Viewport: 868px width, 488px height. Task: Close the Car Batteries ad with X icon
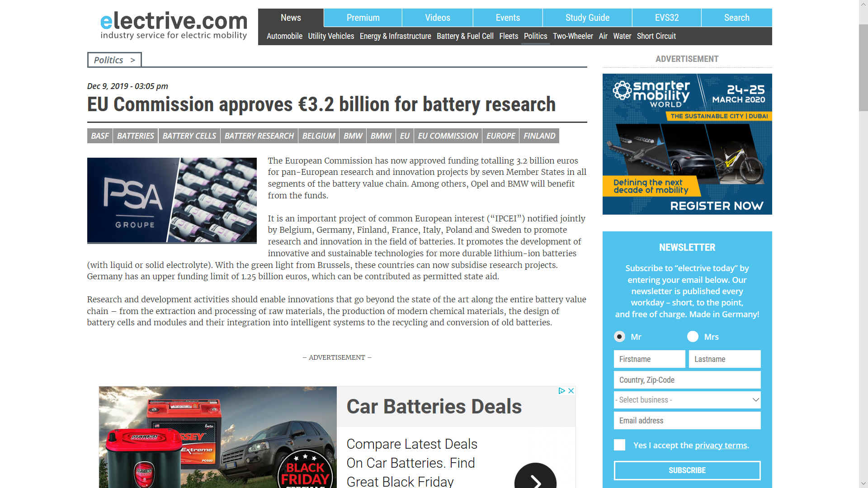571,391
